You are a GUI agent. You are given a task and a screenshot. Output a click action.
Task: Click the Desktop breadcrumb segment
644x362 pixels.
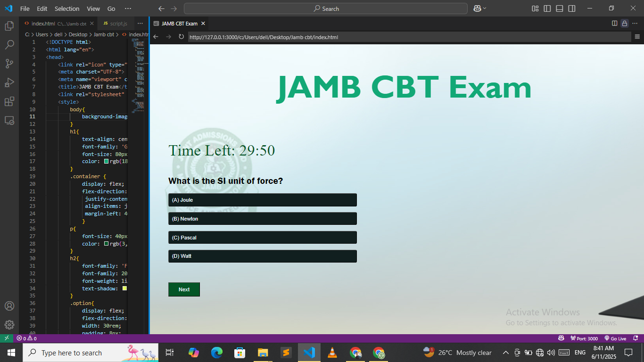pyautogui.click(x=78, y=34)
